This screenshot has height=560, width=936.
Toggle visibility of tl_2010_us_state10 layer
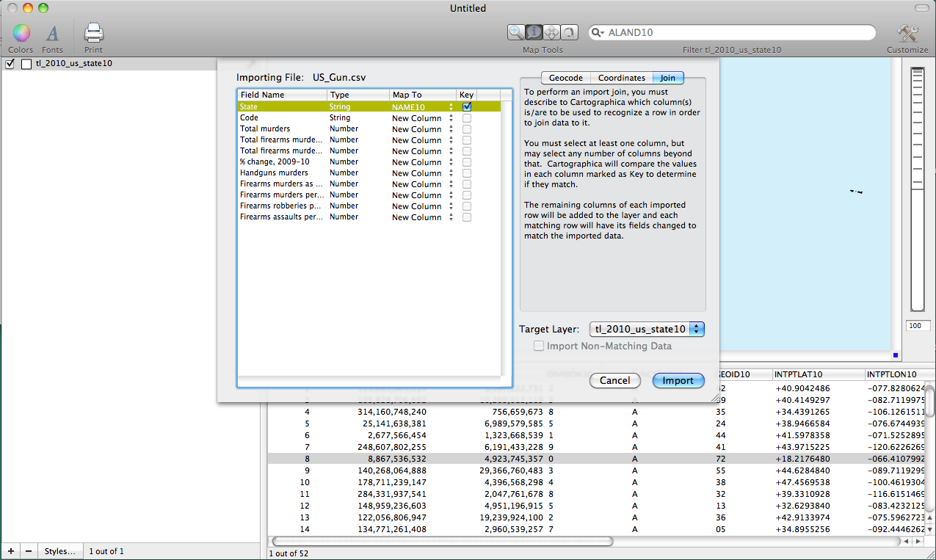tap(10, 64)
